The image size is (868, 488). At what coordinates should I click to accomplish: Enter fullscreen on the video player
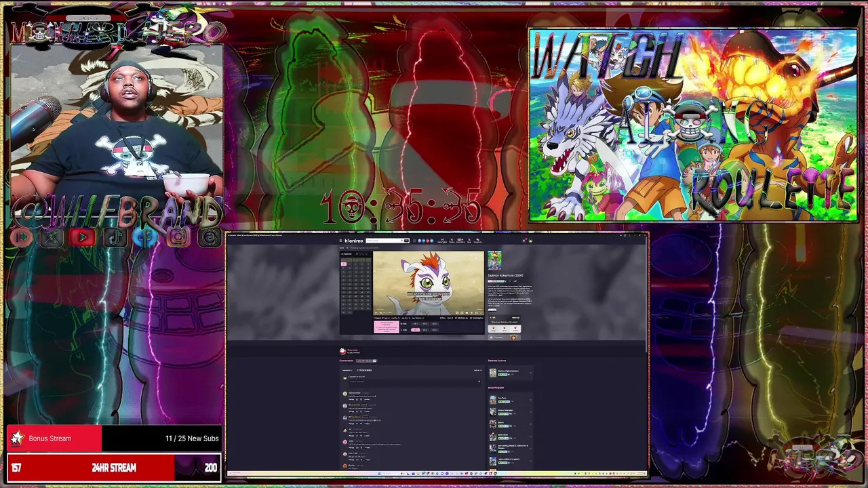point(481,312)
